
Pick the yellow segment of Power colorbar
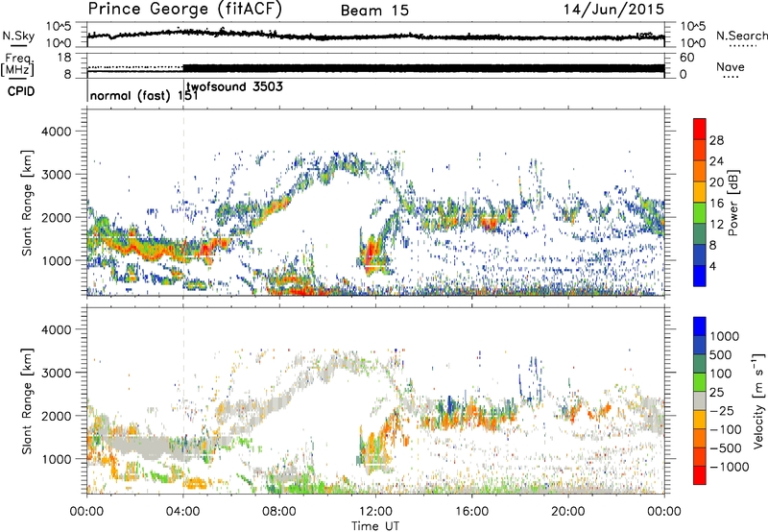pos(700,192)
